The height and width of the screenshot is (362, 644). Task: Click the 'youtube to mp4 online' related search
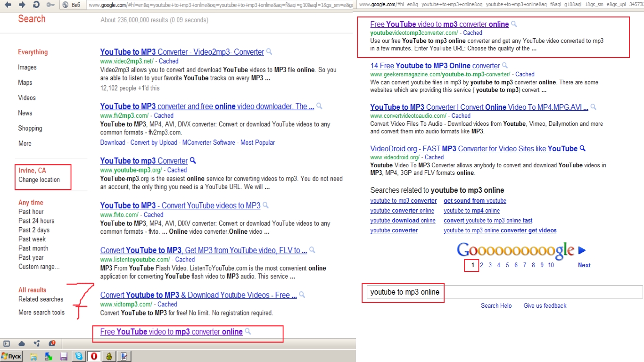click(x=471, y=211)
